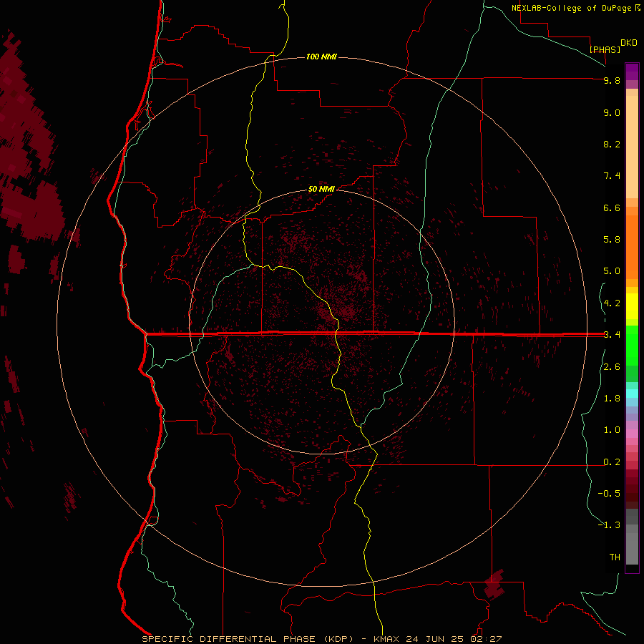644x644 pixels.
Task: Click the DKD units label
Action: [629, 43]
